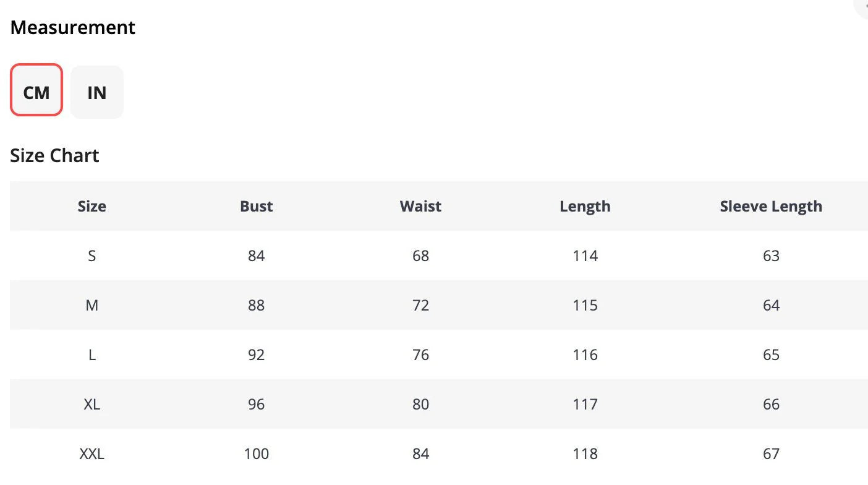Viewport: 868px width, 485px height.
Task: Click the Waist column header
Action: point(420,206)
